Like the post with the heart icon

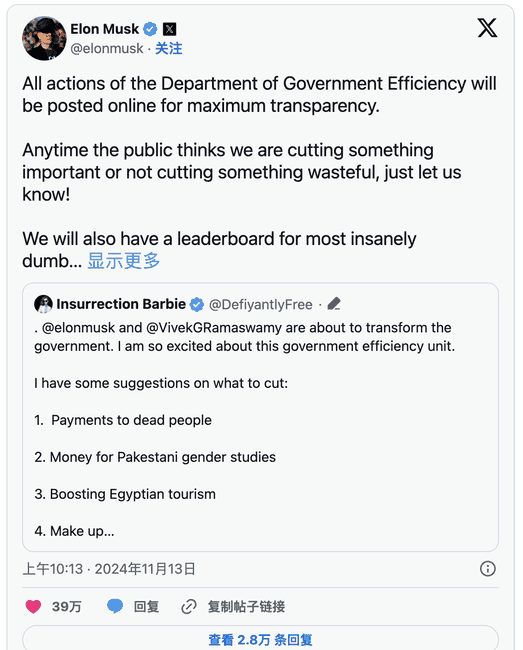(33, 606)
